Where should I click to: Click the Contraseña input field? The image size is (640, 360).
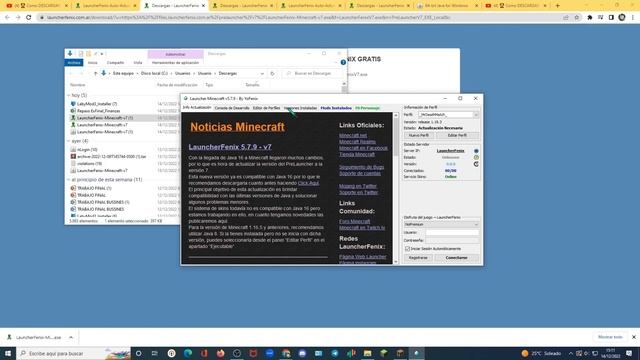452,240
